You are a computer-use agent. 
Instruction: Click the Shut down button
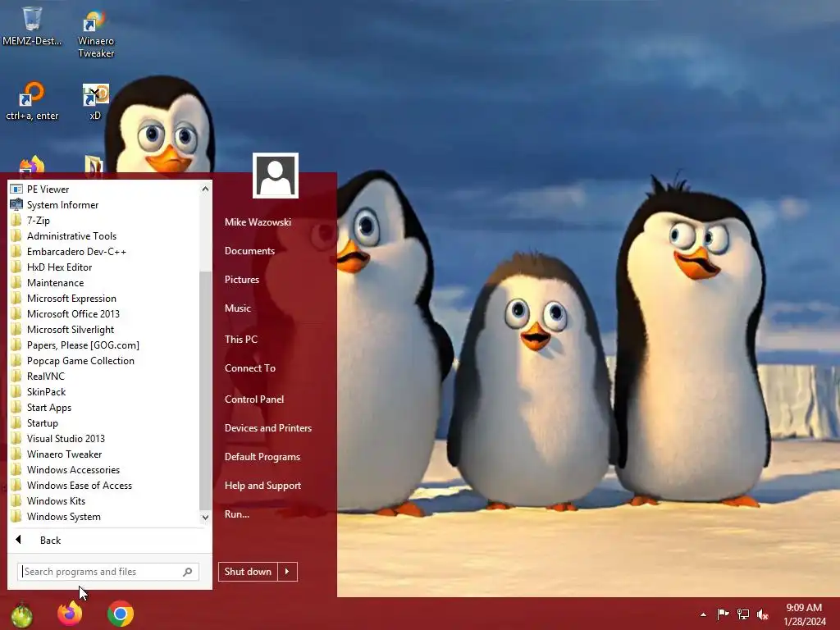point(248,572)
